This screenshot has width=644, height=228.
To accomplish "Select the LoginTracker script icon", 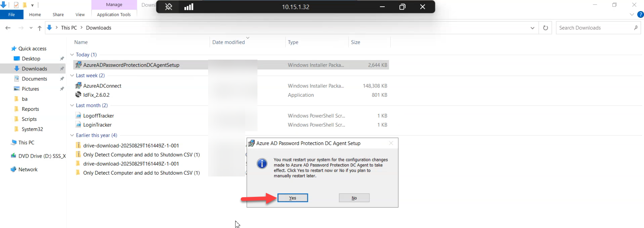I will pyautogui.click(x=78, y=125).
